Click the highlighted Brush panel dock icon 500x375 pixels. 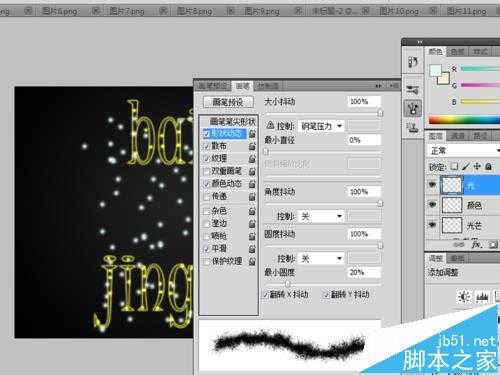(413, 108)
